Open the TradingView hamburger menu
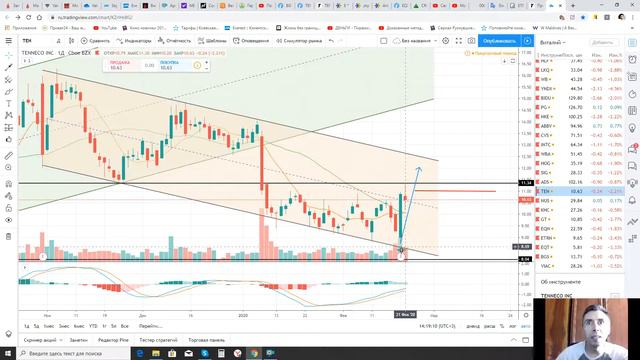Viewport: 640px width, 360px height. pos(9,41)
